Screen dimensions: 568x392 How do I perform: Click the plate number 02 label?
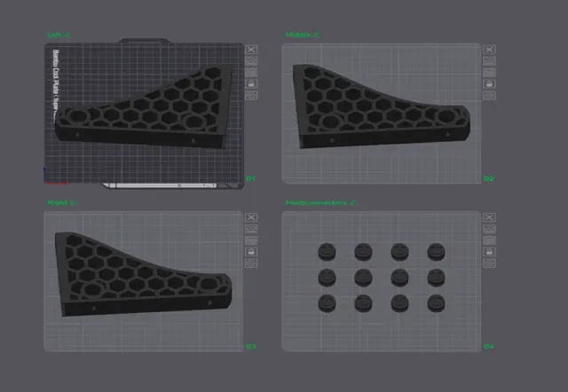click(x=489, y=178)
